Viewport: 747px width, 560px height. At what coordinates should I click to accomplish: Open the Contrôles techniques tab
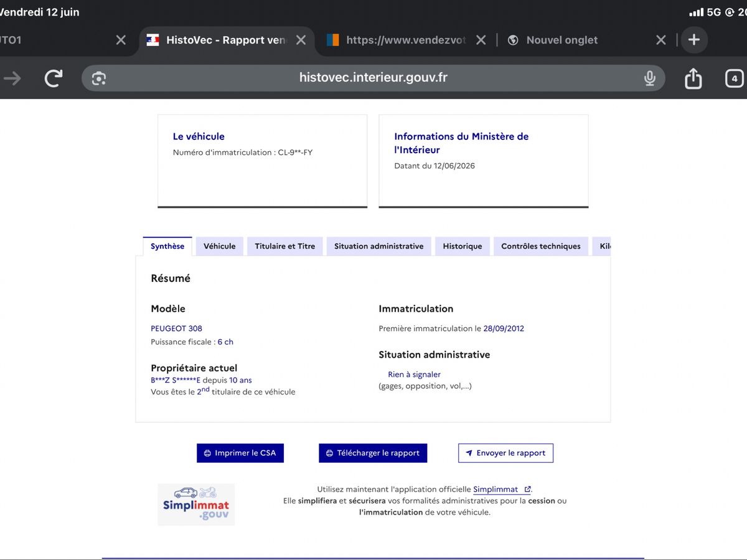pos(541,246)
